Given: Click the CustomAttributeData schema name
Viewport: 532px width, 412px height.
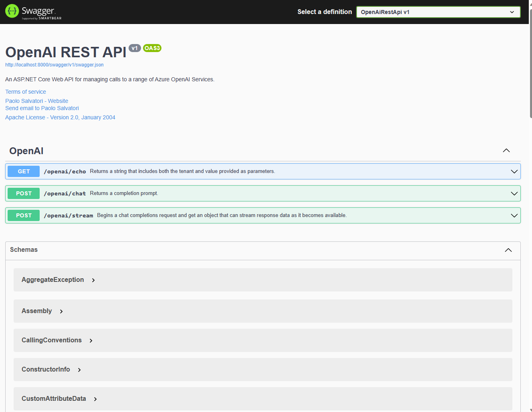Looking at the screenshot, I should click(x=54, y=398).
